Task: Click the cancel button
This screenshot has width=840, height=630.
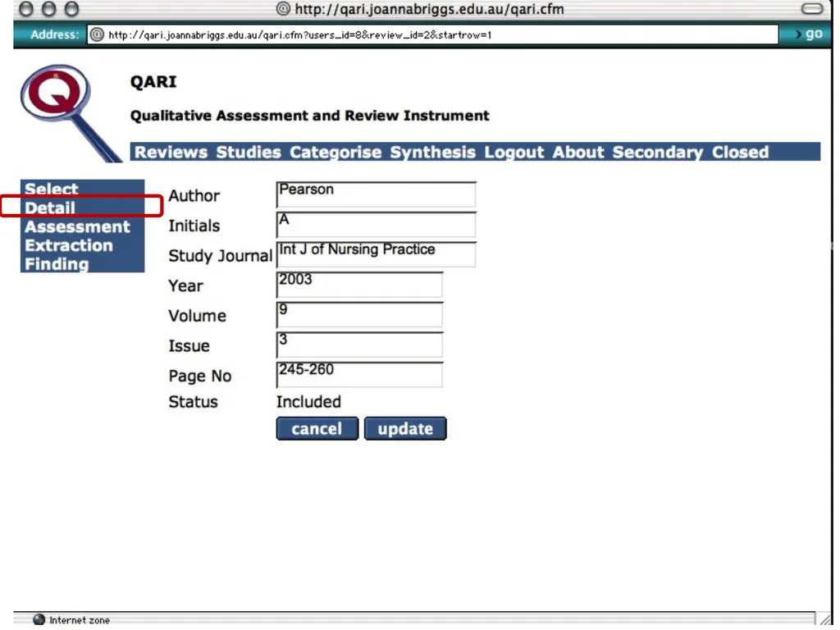Action: pos(317,428)
